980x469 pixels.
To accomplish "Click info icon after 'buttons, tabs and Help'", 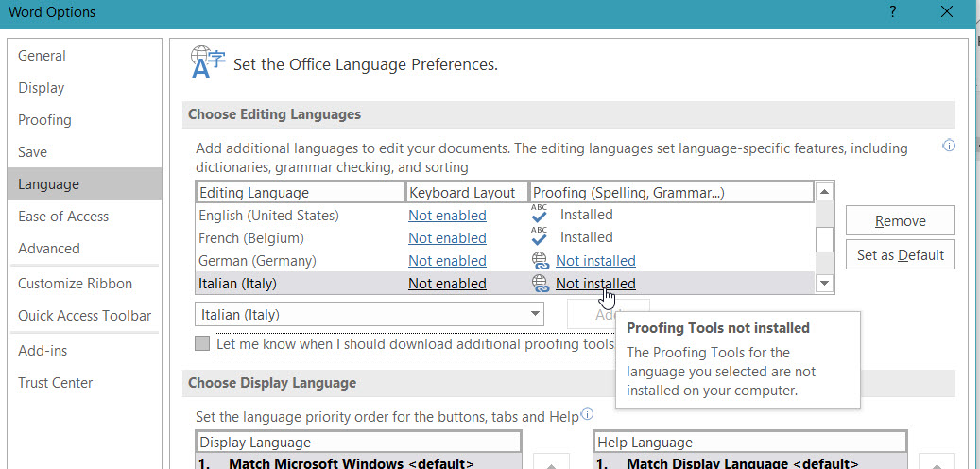I will coord(587,414).
